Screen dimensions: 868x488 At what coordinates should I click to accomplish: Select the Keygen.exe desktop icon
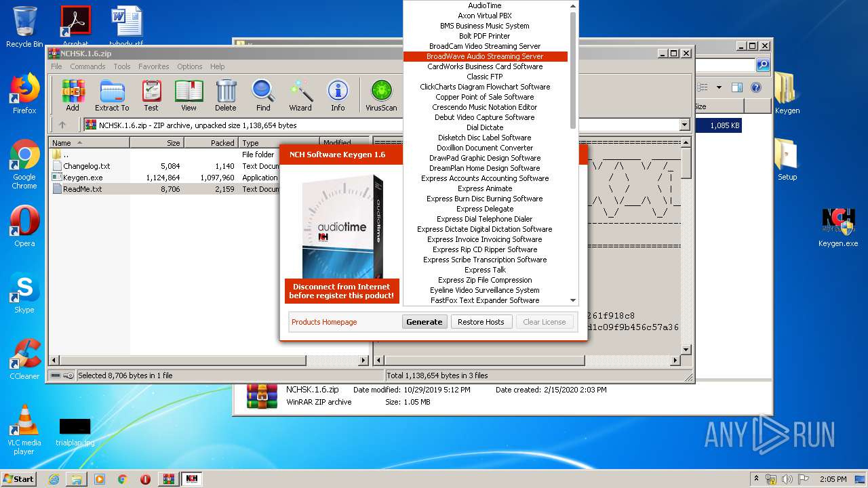[838, 227]
